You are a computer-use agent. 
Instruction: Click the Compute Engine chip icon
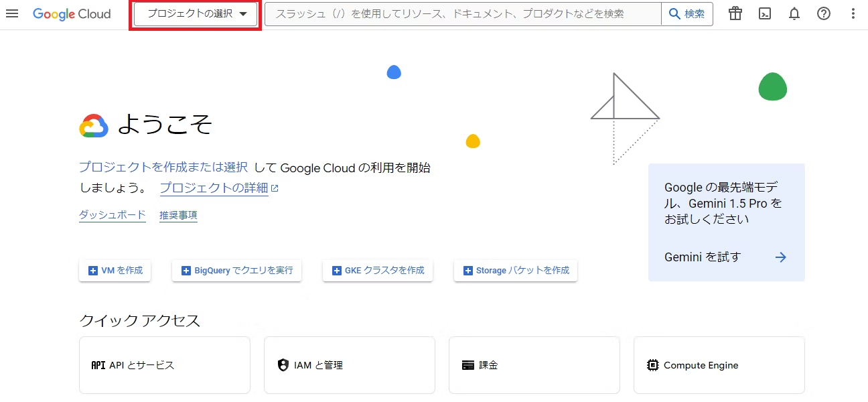coord(653,365)
